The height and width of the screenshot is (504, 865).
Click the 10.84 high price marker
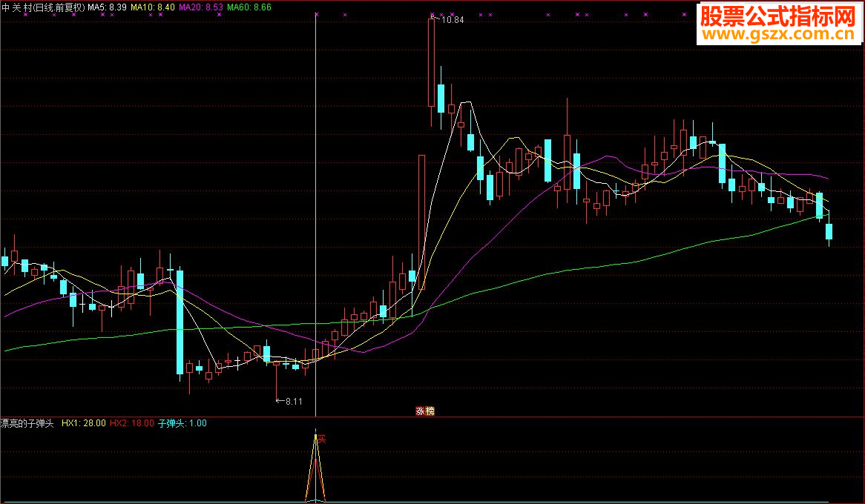(453, 20)
